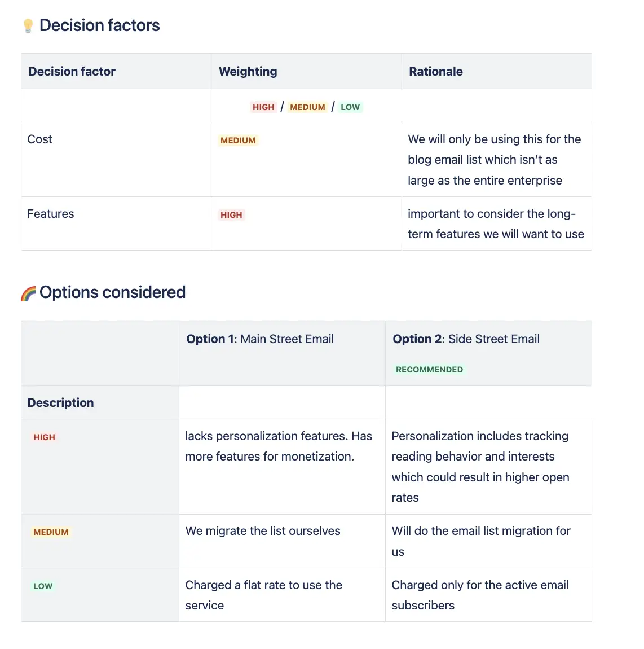
Task: Click the LOW label beside flat rate row
Action: (43, 586)
